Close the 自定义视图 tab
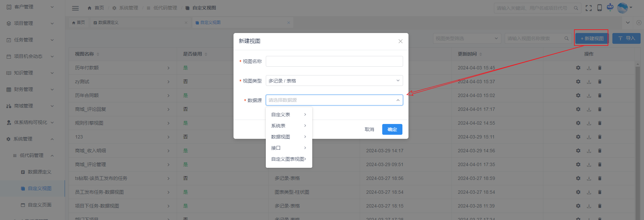Screen dimensions: 644x220 click(289, 23)
